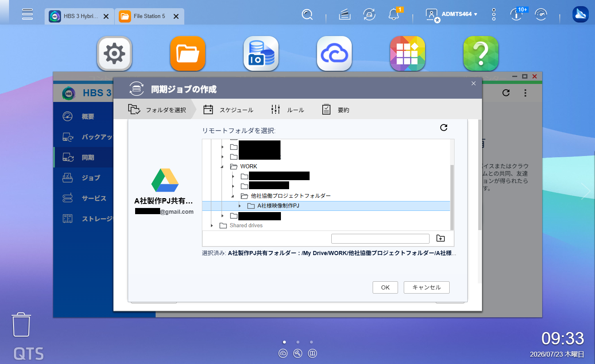
Task: Open HBS 3 window three-dot menu
Action: [525, 93]
